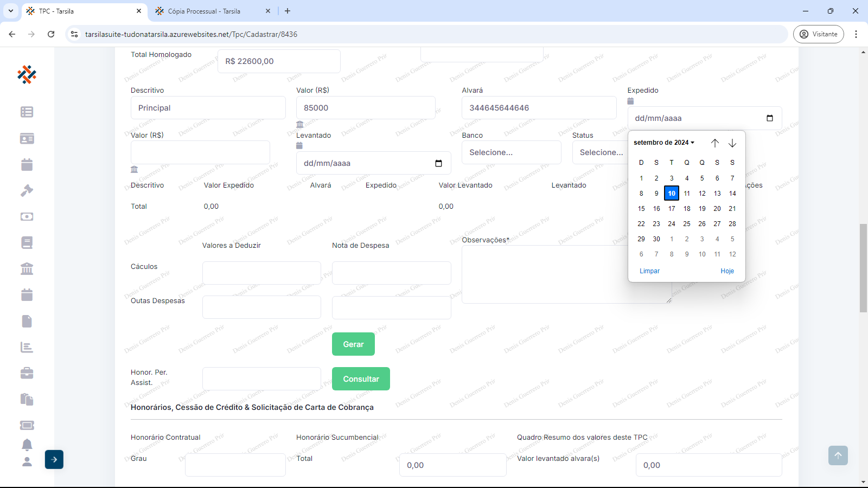Open the money bill icon in the sidebar
This screenshot has height=488, width=868.
point(27,216)
